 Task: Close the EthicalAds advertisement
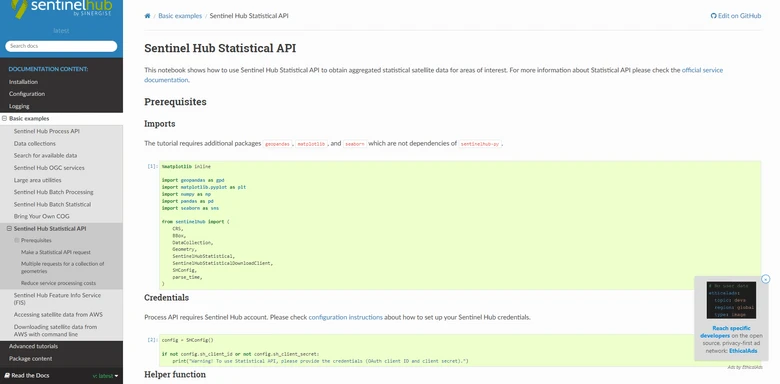766,279
